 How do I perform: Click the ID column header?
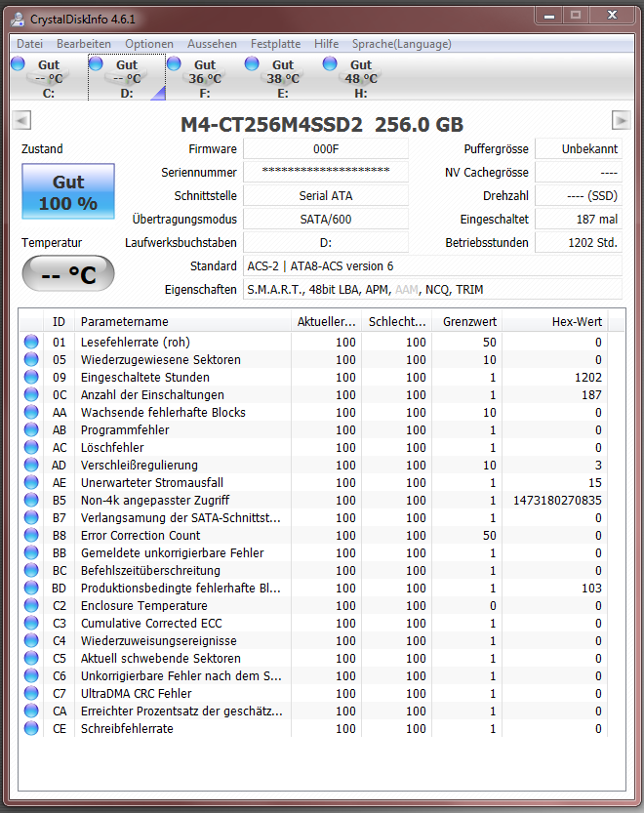[59, 322]
